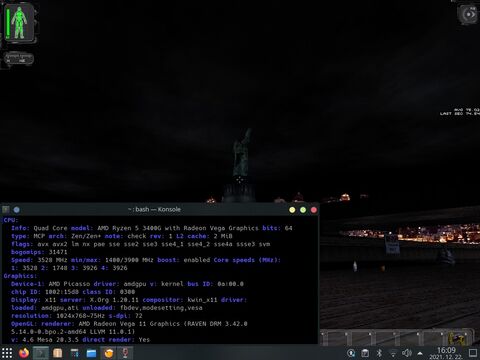This screenshot has height=360, width=480.
Task: Launch Firefox from the taskbar
Action: (x=24, y=353)
